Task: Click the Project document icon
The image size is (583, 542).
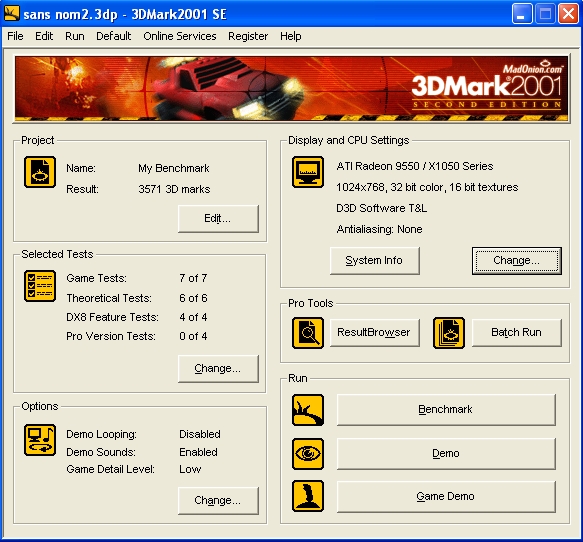Action: tap(40, 172)
